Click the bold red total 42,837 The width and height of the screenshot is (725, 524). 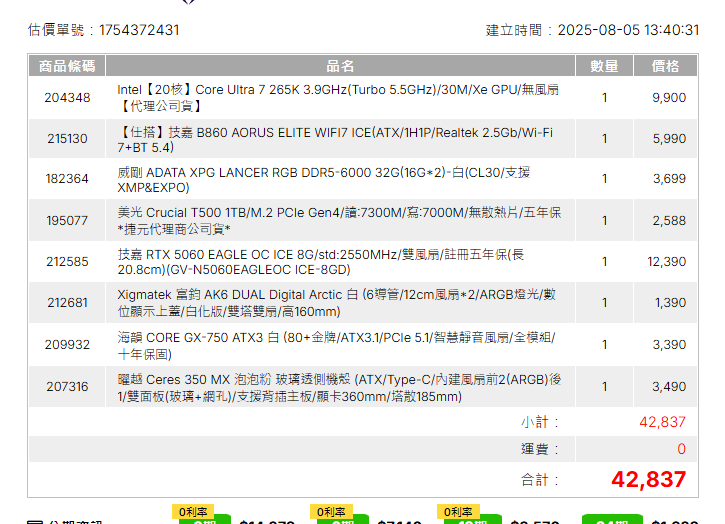coord(649,480)
